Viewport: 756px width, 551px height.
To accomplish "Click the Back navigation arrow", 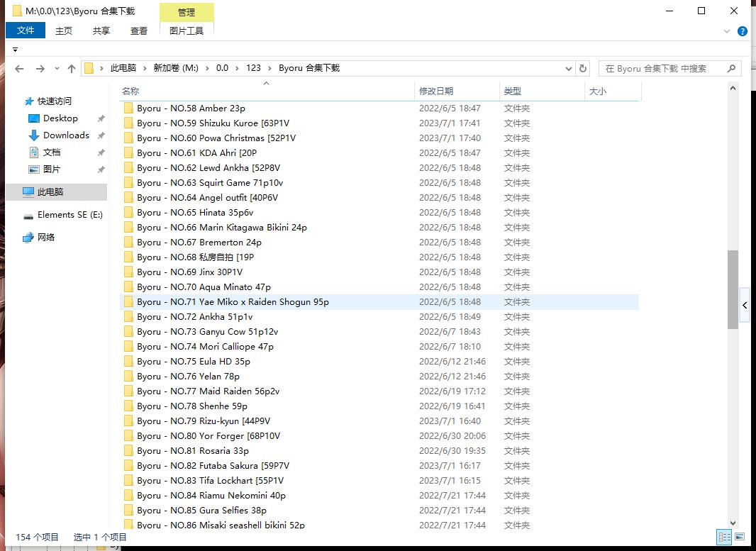I will (x=19, y=69).
